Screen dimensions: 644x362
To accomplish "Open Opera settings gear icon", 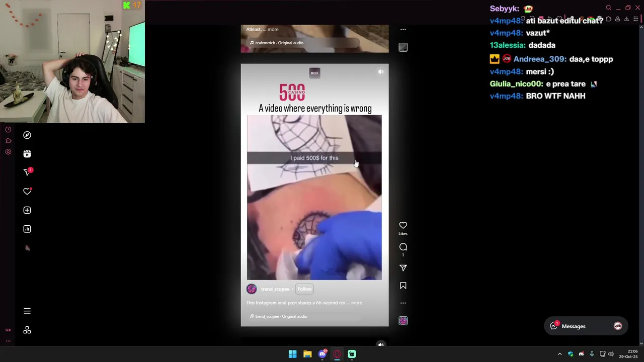I will point(8,152).
